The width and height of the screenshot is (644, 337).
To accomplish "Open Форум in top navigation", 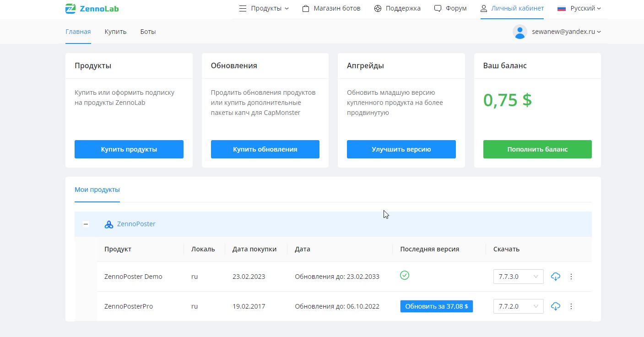I will click(450, 8).
